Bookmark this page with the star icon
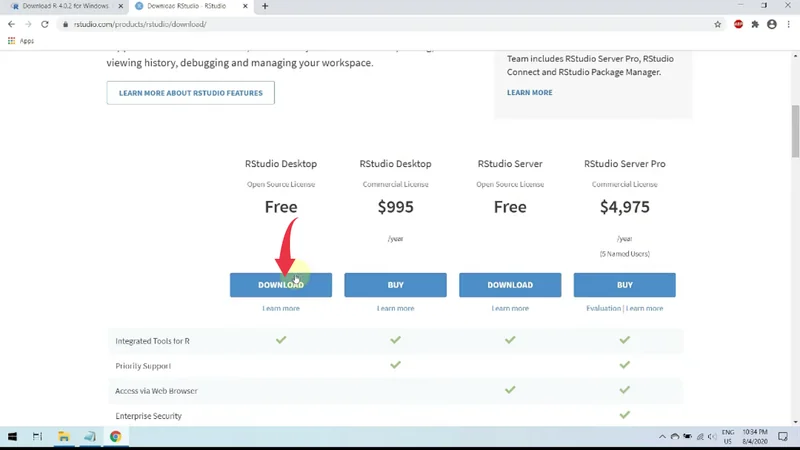 tap(718, 24)
